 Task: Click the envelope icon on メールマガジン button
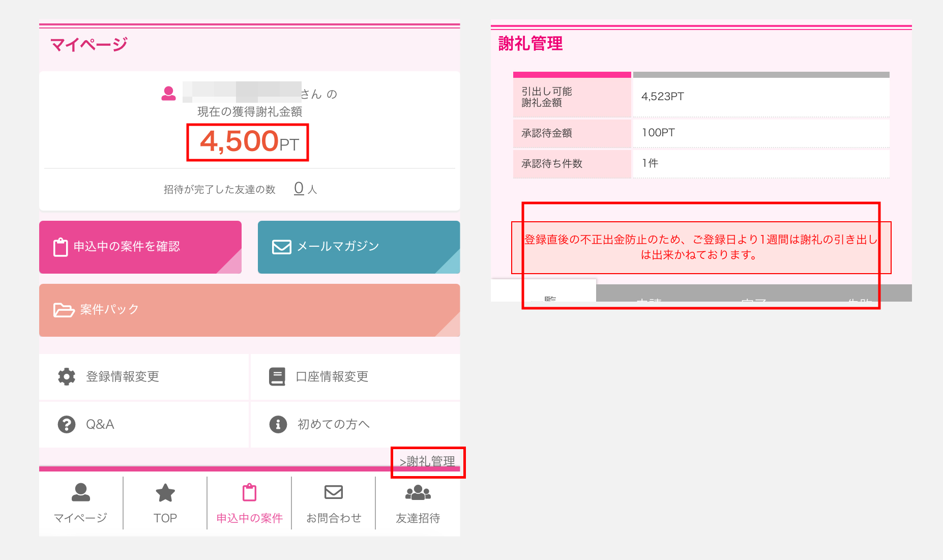[282, 247]
